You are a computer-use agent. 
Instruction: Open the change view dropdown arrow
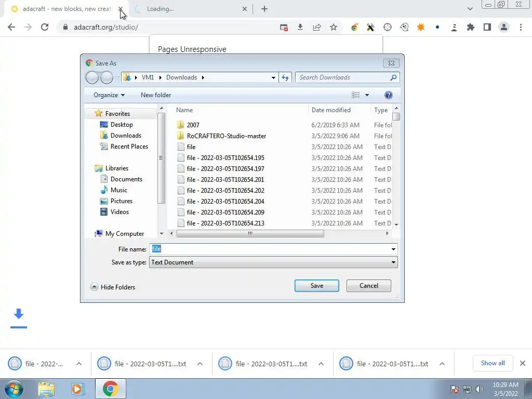[367, 95]
